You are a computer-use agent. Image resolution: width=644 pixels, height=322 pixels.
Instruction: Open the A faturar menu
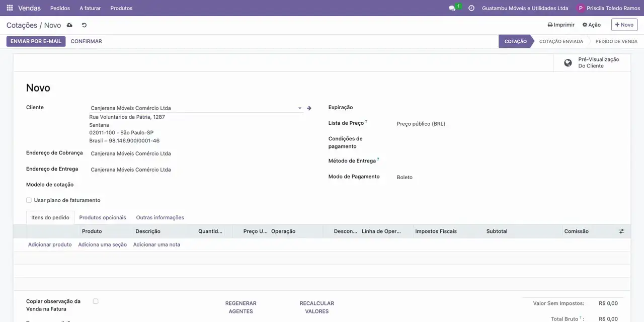[x=90, y=8]
